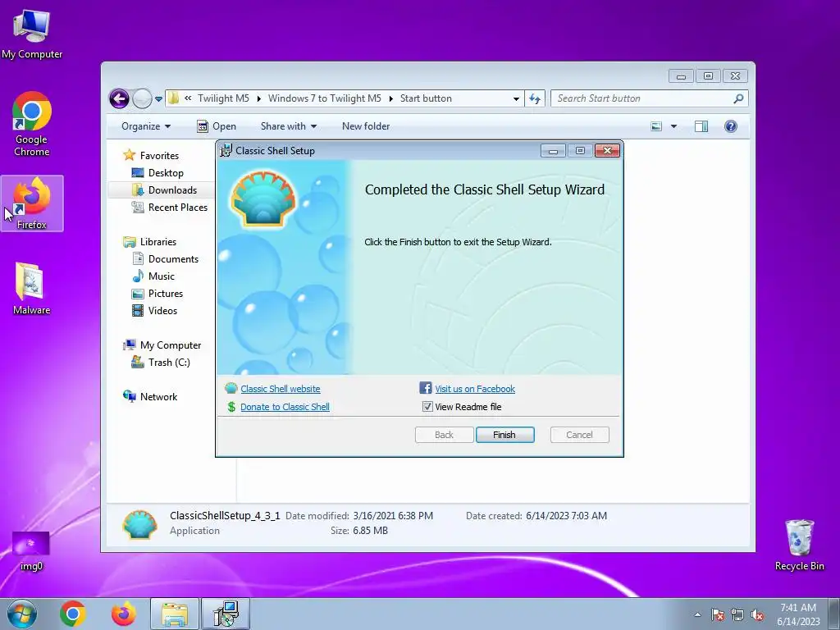Open the address bar history dropdown
The width and height of the screenshot is (840, 630).
[516, 98]
